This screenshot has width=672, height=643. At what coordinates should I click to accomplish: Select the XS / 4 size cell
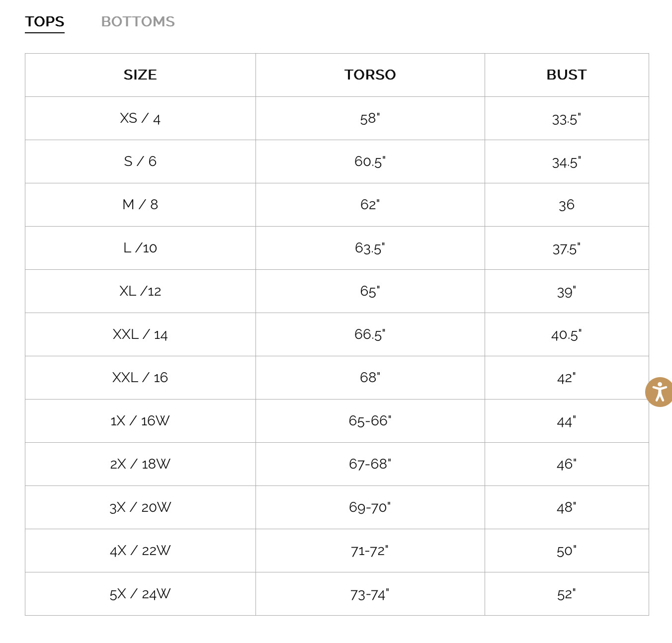[x=140, y=118]
